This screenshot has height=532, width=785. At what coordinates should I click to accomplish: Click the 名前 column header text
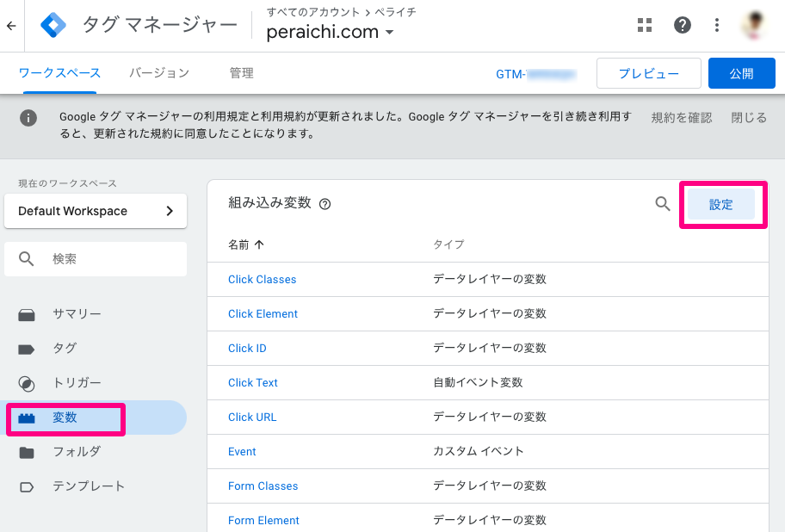coord(238,244)
